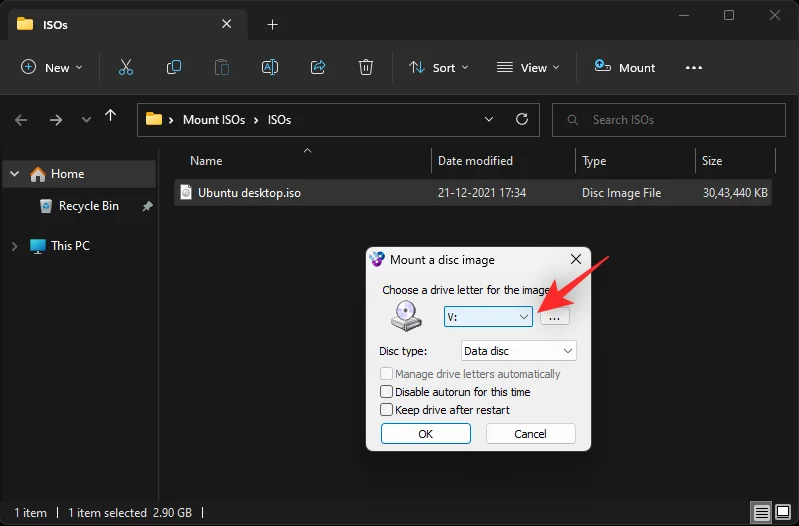Click the Search ISOs field

coord(669,120)
